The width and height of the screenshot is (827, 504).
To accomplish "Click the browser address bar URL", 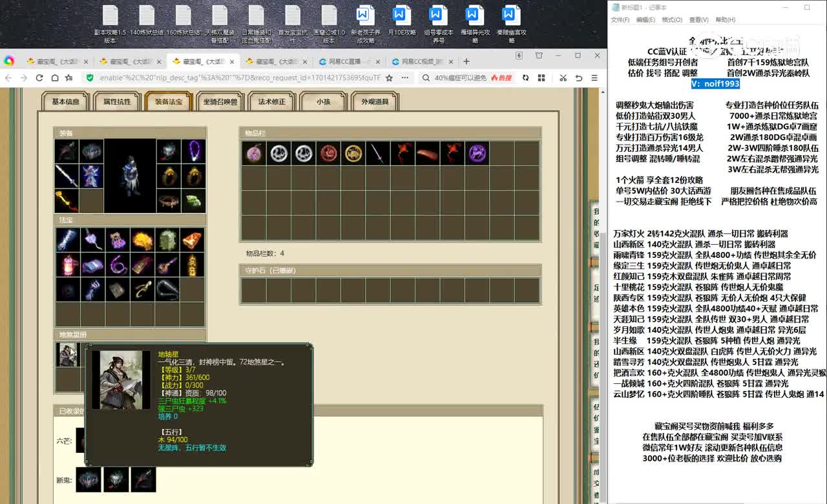I will [x=240, y=78].
